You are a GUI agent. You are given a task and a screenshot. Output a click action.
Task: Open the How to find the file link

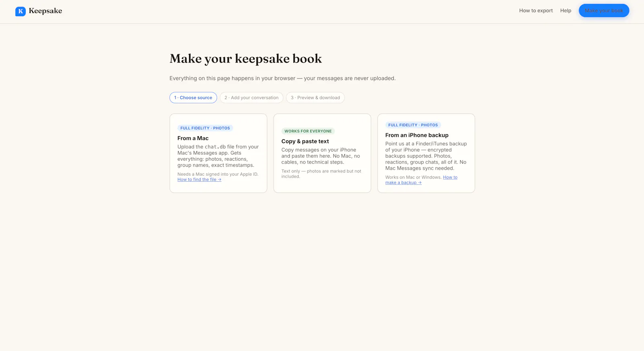click(x=199, y=180)
